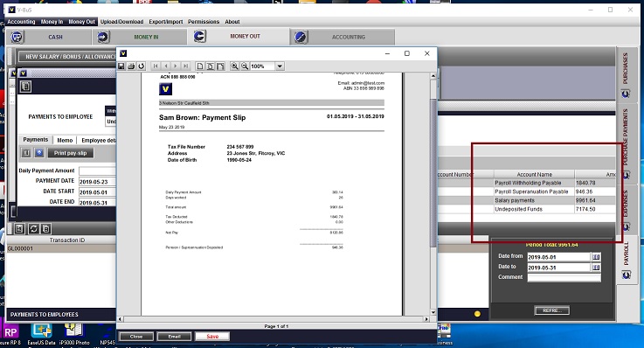644x348 pixels.
Task: Click the Comment input field
Action: pos(564,278)
